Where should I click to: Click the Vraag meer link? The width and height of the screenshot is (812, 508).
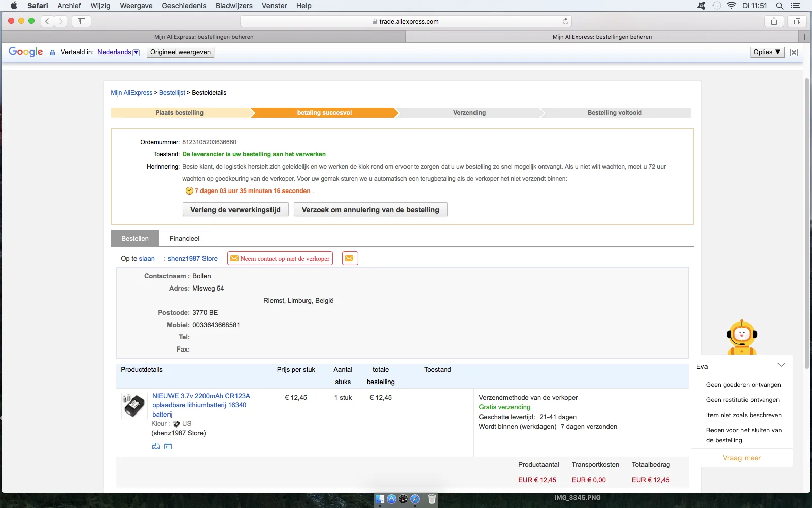741,458
